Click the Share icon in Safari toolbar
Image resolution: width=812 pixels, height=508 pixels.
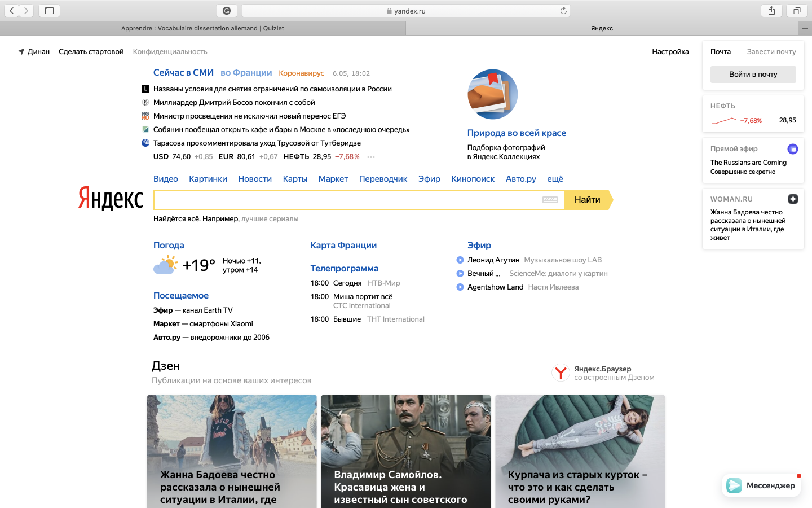tap(771, 11)
